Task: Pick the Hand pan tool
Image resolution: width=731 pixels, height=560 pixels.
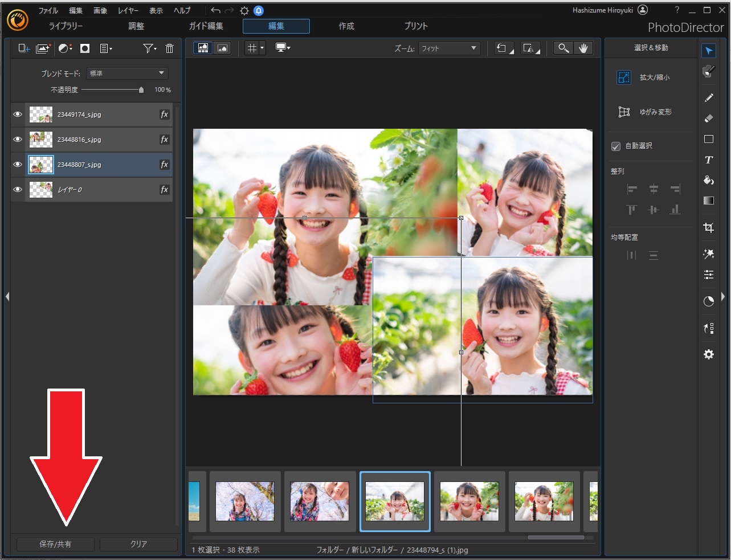Action: (x=583, y=48)
